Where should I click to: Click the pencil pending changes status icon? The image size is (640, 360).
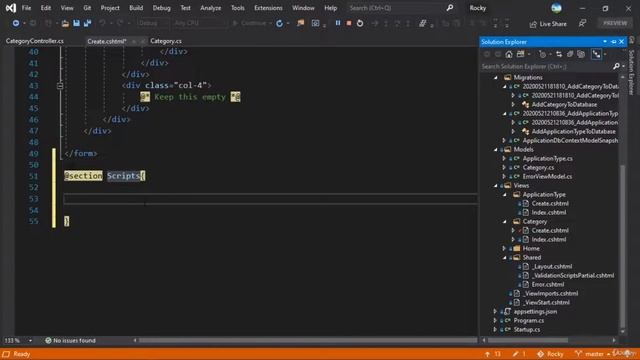tap(516, 354)
